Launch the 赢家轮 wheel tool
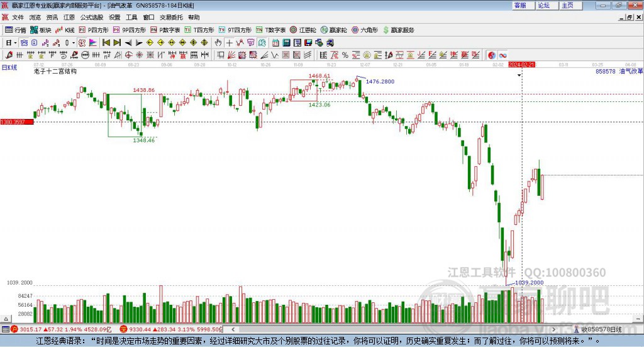 point(333,30)
